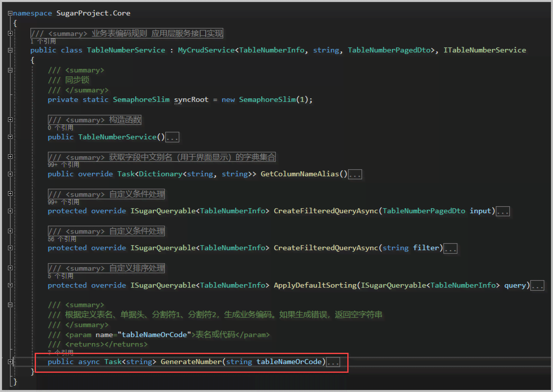Click the method name 'GetColumnNameAlias'
Image resolution: width=553 pixels, height=392 pixels.
300,174
